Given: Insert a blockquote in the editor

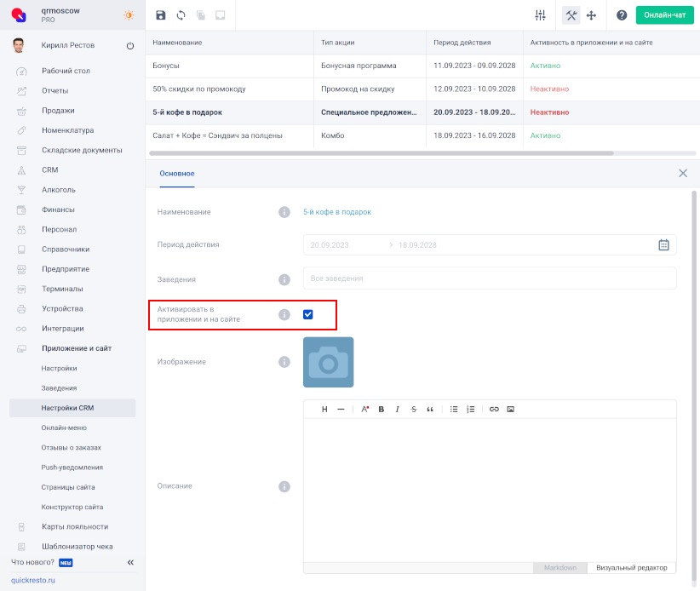Looking at the screenshot, I should [x=430, y=409].
